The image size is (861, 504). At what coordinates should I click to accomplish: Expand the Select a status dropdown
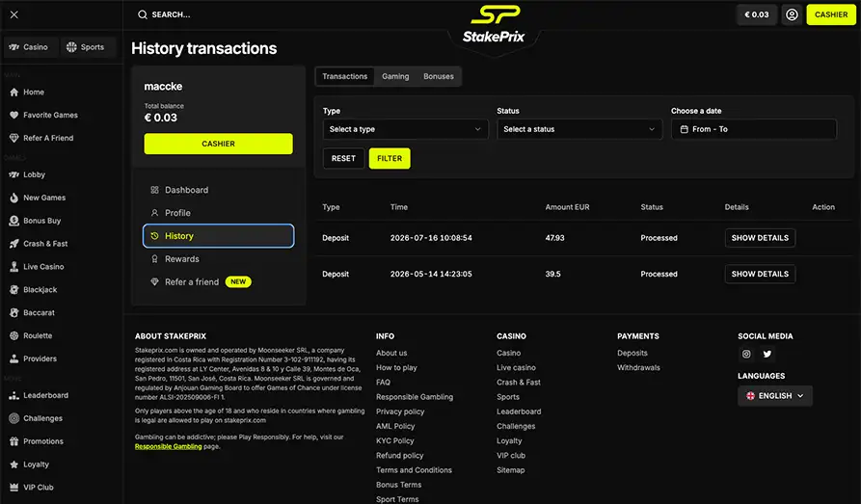pyautogui.click(x=579, y=129)
